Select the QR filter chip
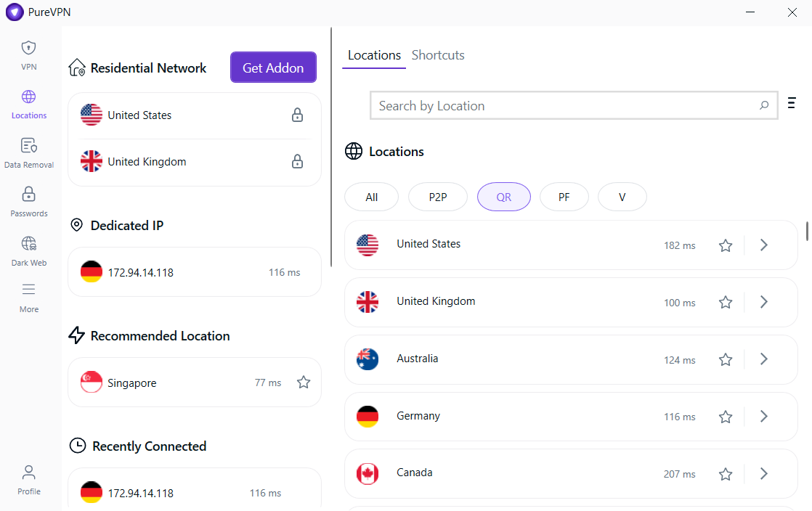 tap(504, 197)
